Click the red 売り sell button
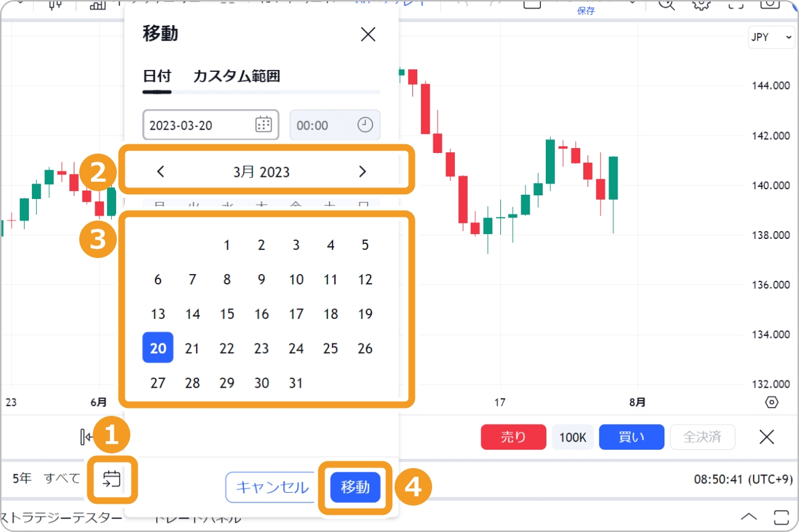The image size is (799, 532). point(513,437)
